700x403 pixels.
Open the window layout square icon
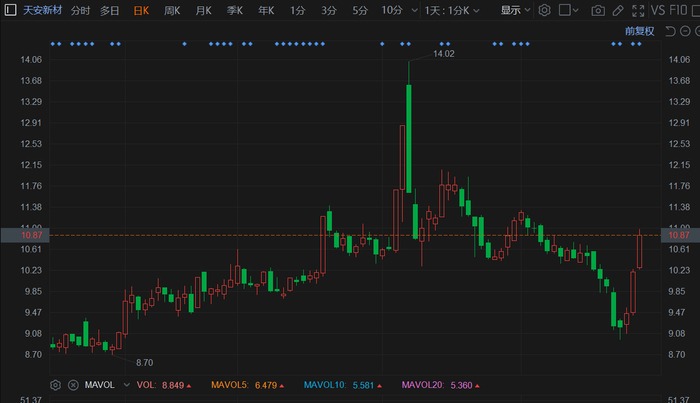pos(564,10)
